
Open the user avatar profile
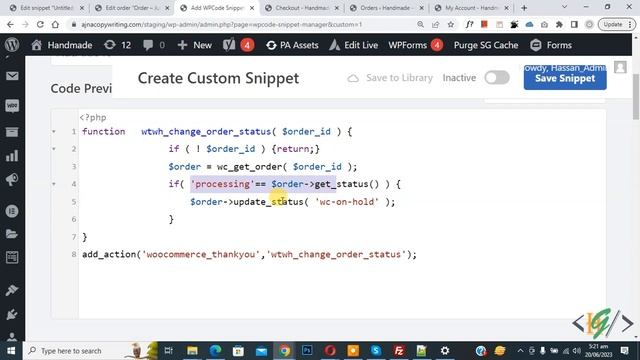(x=620, y=67)
